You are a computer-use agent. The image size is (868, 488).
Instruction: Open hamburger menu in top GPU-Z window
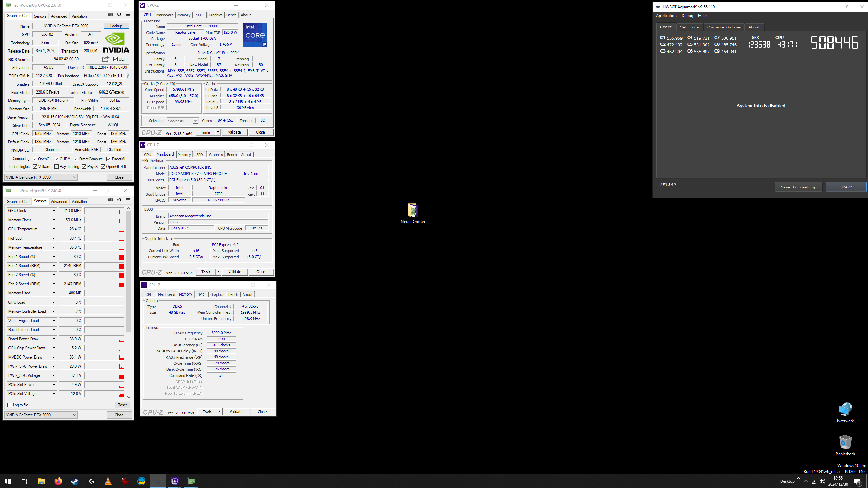point(128,14)
